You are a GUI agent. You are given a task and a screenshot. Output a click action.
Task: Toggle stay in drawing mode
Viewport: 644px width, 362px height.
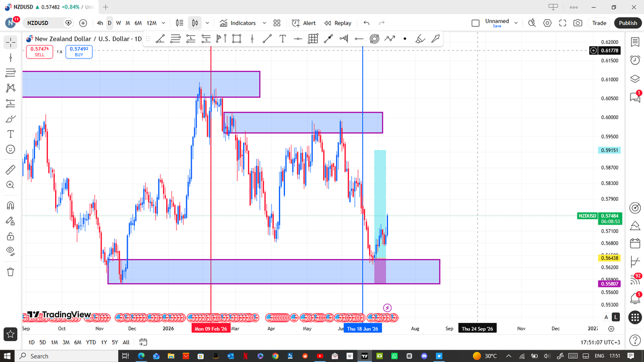click(x=11, y=220)
